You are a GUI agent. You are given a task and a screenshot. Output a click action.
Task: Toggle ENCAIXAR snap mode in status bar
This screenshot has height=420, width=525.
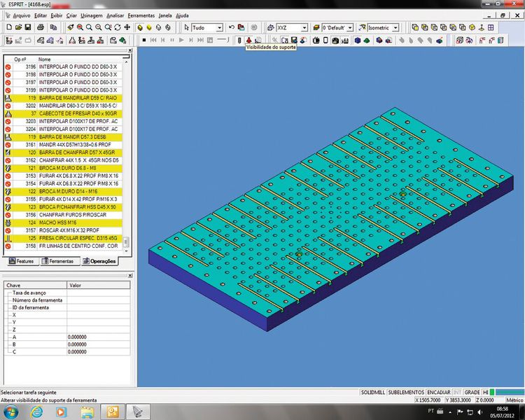coord(439,392)
